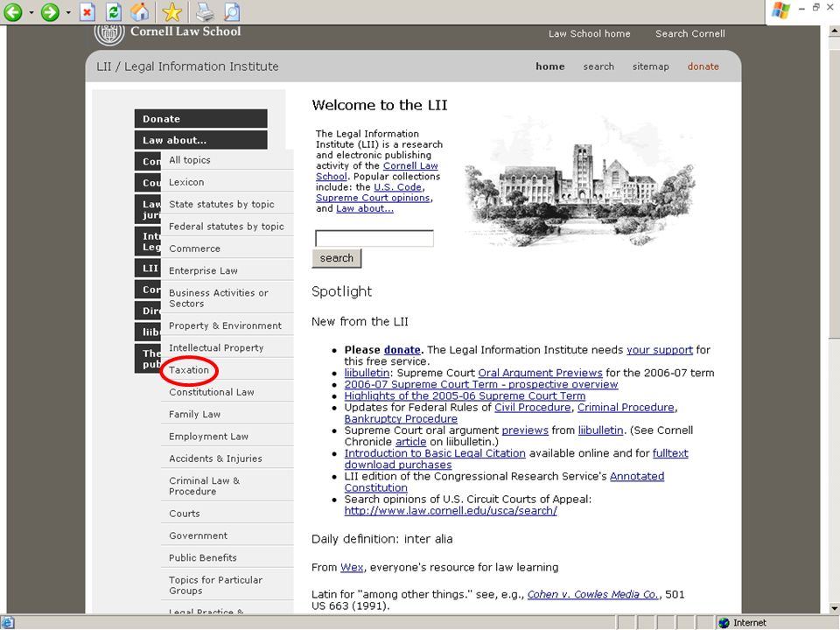
Task: Choose Enterprise Law in the flyout menu
Action: pyautogui.click(x=227, y=270)
